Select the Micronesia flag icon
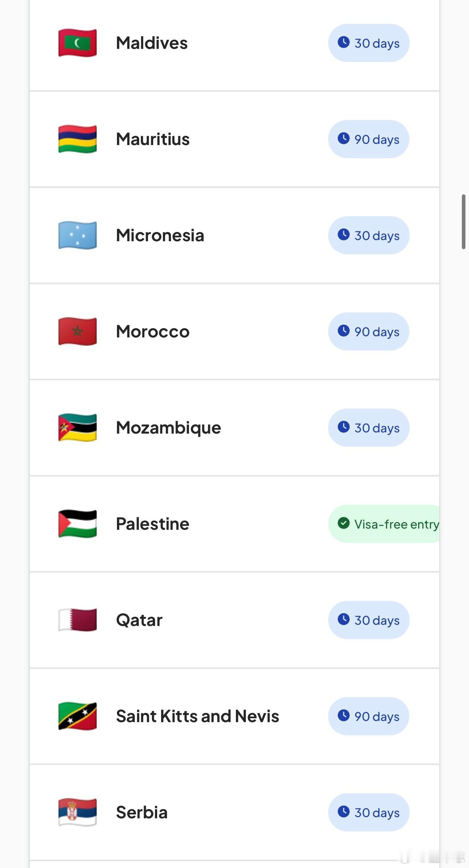 [x=78, y=235]
